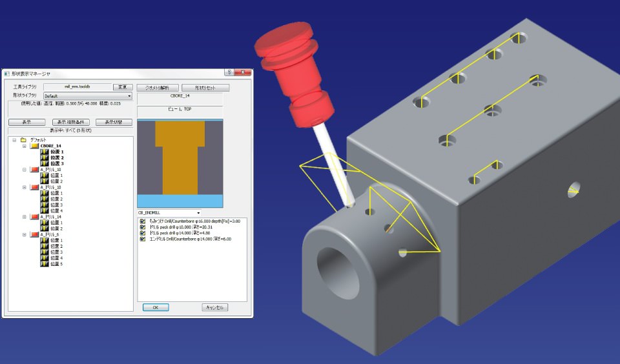The height and width of the screenshot is (364, 620).
Task: Toggle the ドリル peck drill φ10.000 checkbox
Action: click(143, 227)
